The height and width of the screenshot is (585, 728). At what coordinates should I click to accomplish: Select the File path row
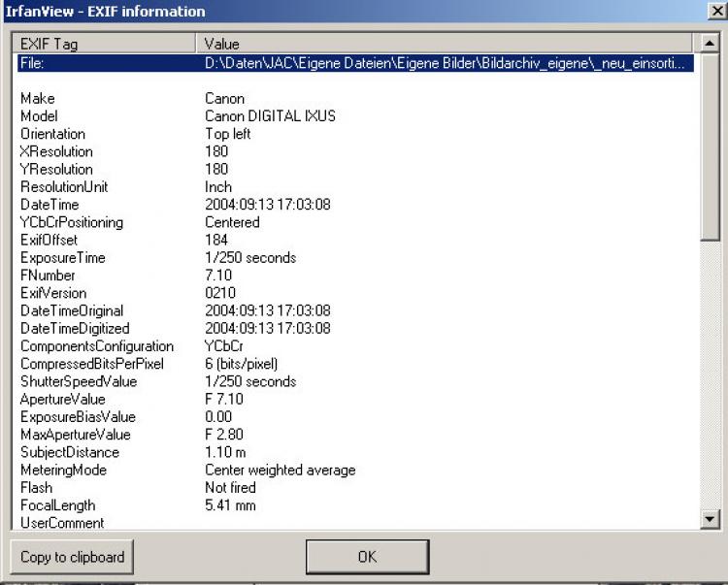click(x=355, y=63)
